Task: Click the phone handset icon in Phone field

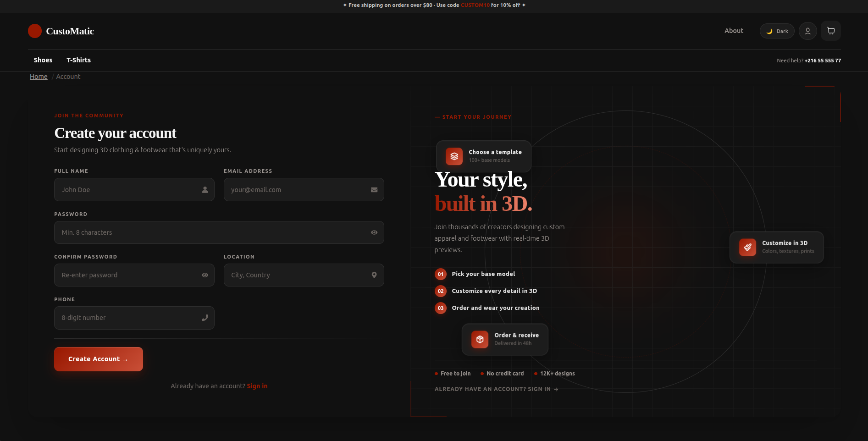Action: click(205, 318)
